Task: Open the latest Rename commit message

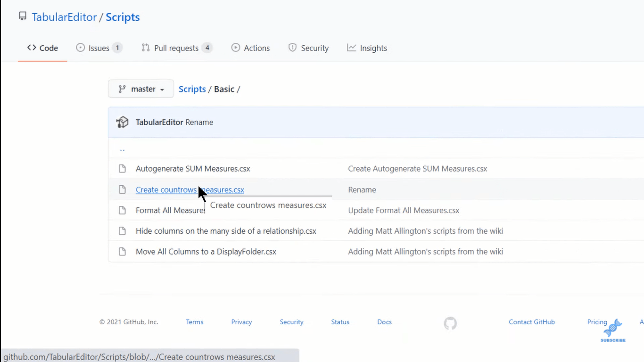Action: click(199, 122)
